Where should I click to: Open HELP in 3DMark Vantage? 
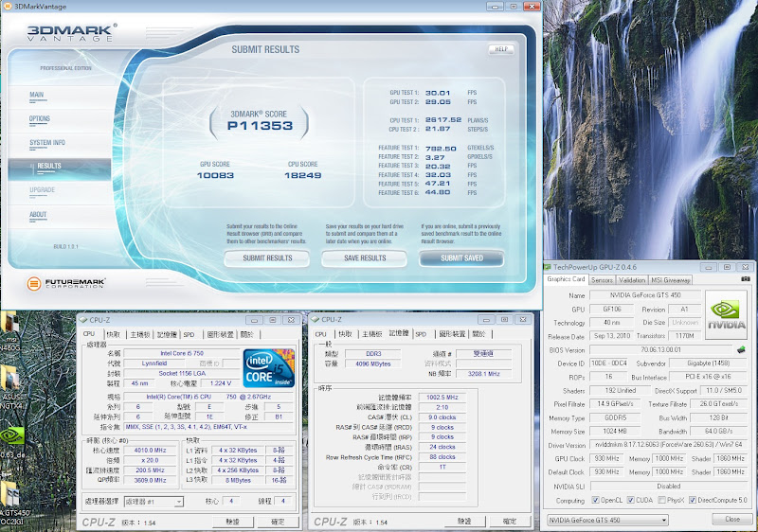coord(501,49)
